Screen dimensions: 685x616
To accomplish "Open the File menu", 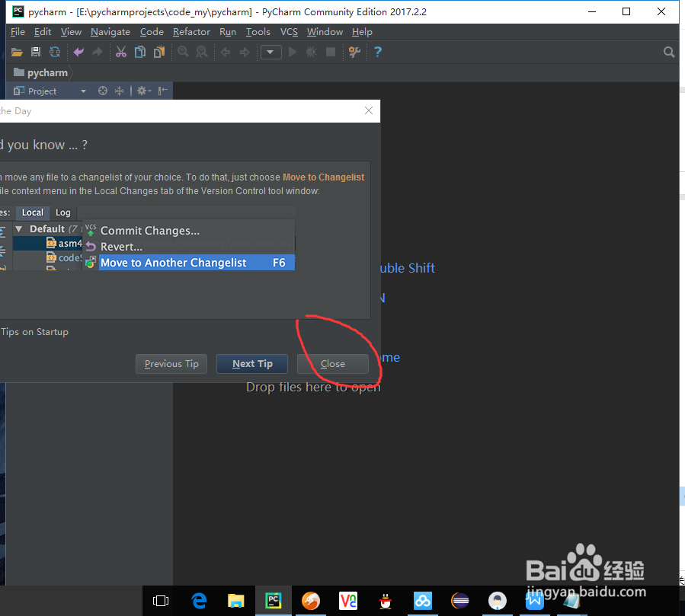I will (x=18, y=32).
